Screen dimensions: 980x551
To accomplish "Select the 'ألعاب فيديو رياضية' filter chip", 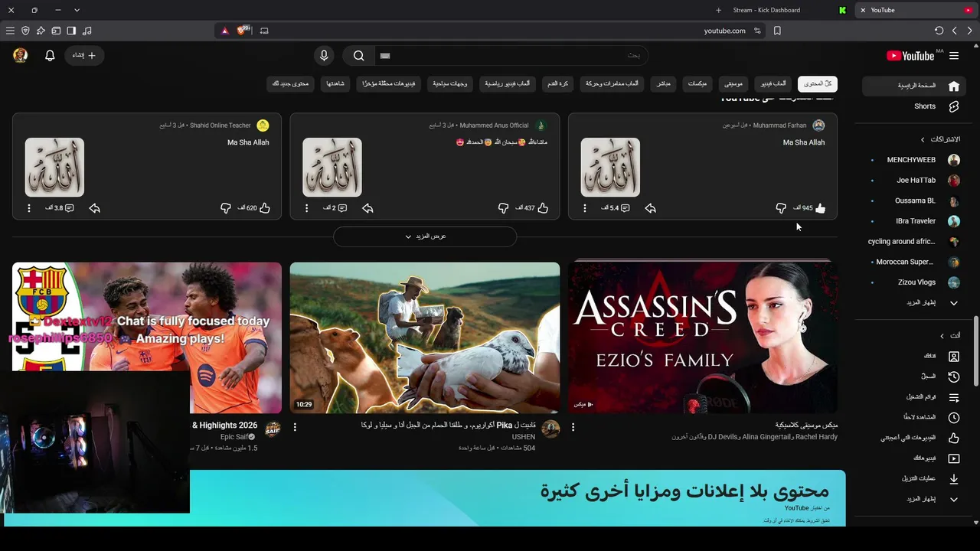I will coord(507,83).
